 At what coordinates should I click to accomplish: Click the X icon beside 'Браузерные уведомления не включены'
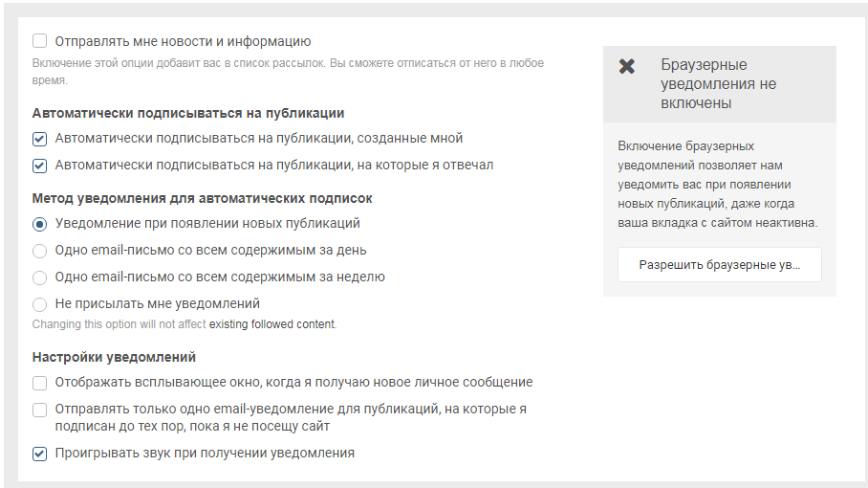click(x=627, y=66)
